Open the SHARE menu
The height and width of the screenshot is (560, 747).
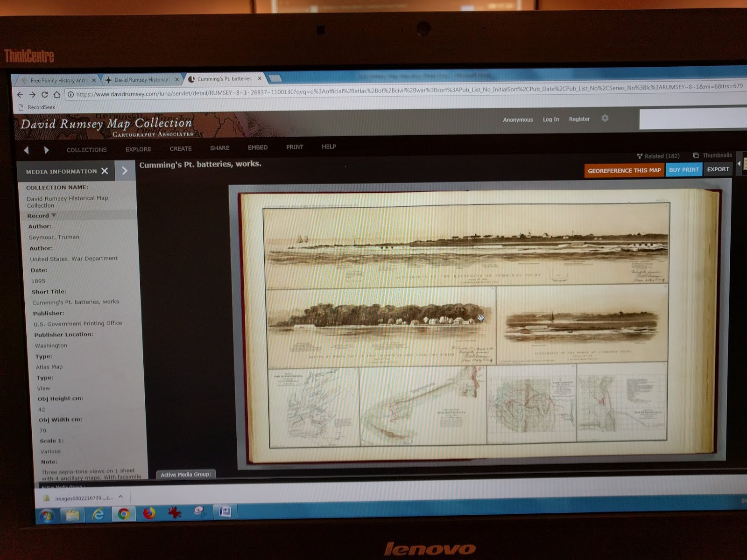click(219, 148)
